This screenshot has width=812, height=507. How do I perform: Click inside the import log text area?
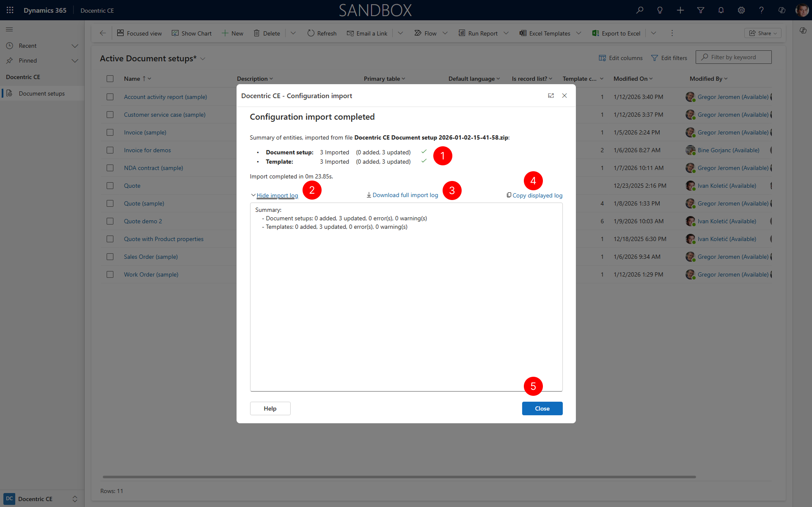(x=406, y=297)
